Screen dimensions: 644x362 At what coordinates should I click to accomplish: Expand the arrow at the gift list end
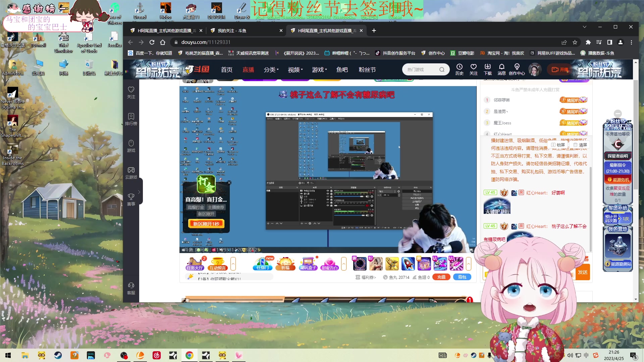[469, 264]
